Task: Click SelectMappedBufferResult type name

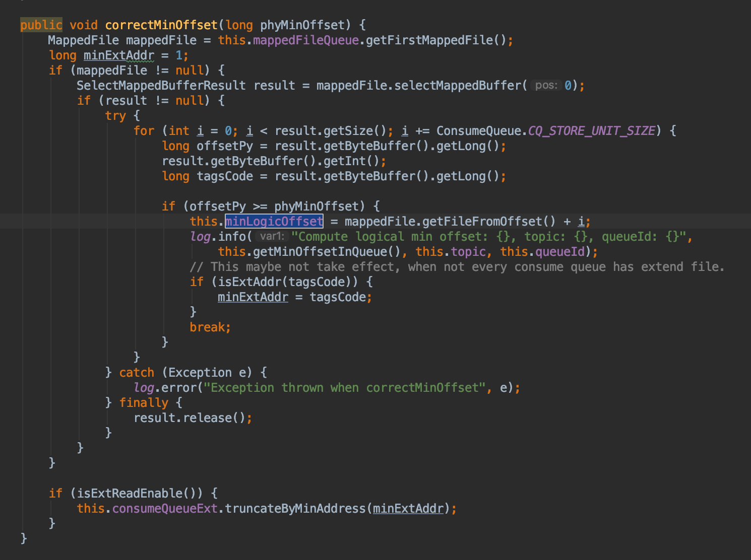Action: point(161,86)
